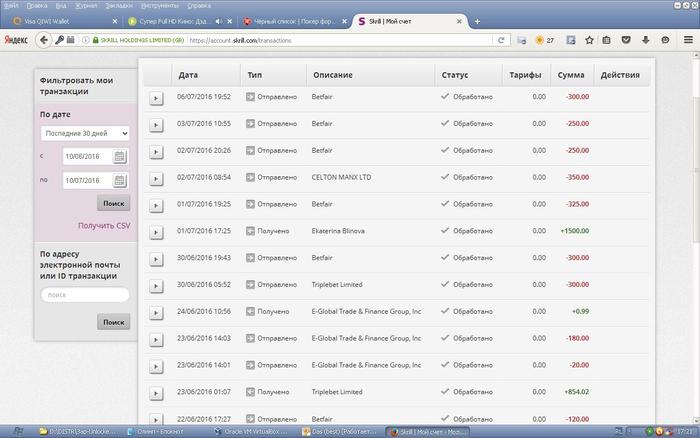Expand the +854.02 Triplebet Limited transaction
This screenshot has height=438, width=700.
156,393
